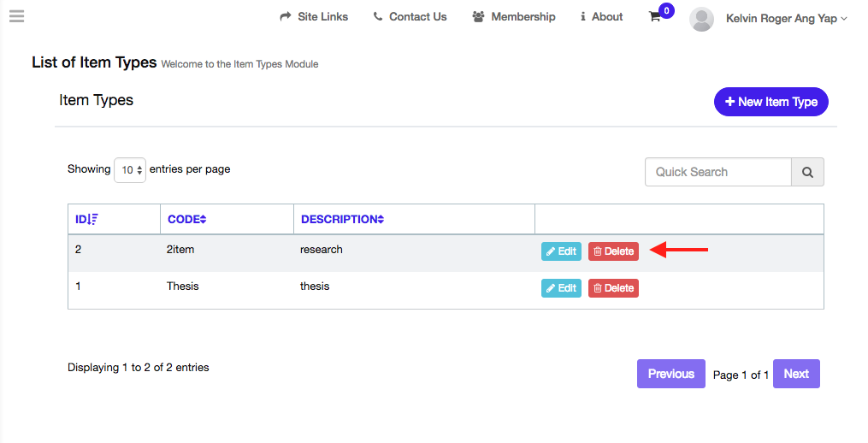Go to Next page
This screenshot has height=443, width=868.
point(796,374)
